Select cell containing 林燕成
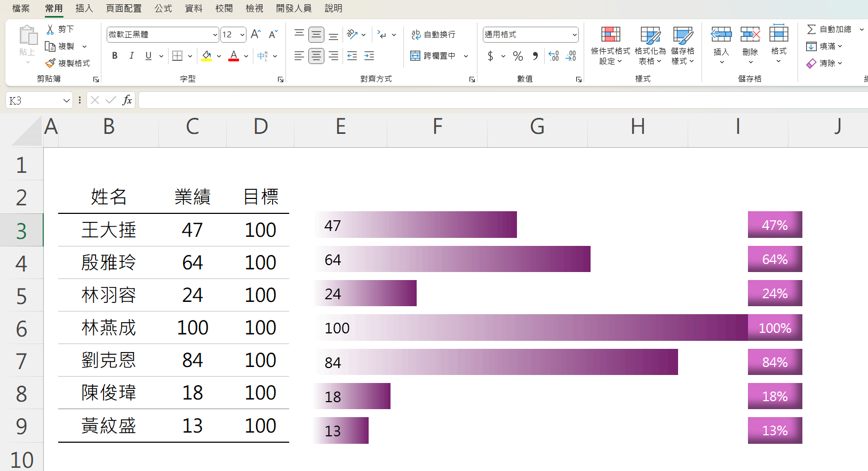This screenshot has width=868, height=471. click(108, 328)
